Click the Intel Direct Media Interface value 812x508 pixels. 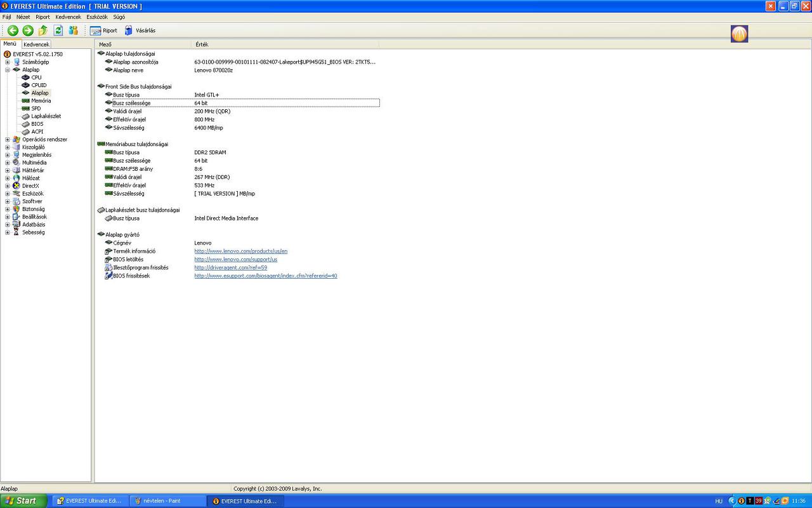pyautogui.click(x=226, y=218)
